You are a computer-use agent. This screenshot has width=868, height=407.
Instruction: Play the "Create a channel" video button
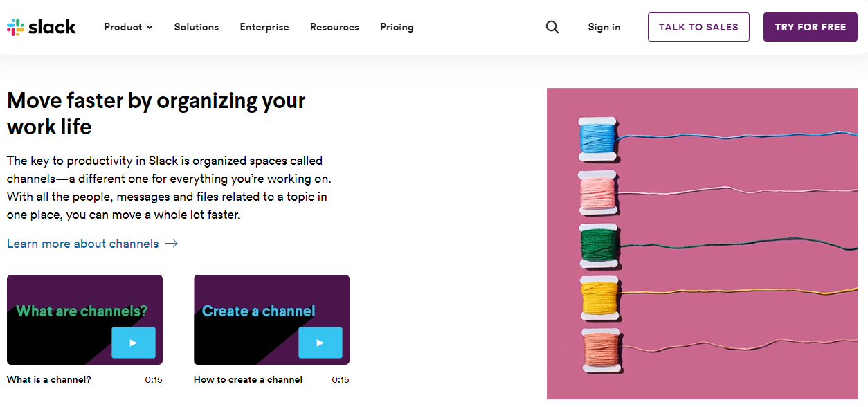[x=320, y=343]
